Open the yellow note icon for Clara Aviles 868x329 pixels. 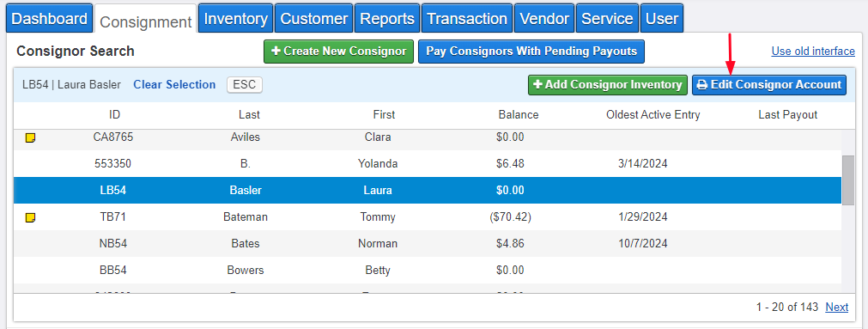click(30, 137)
